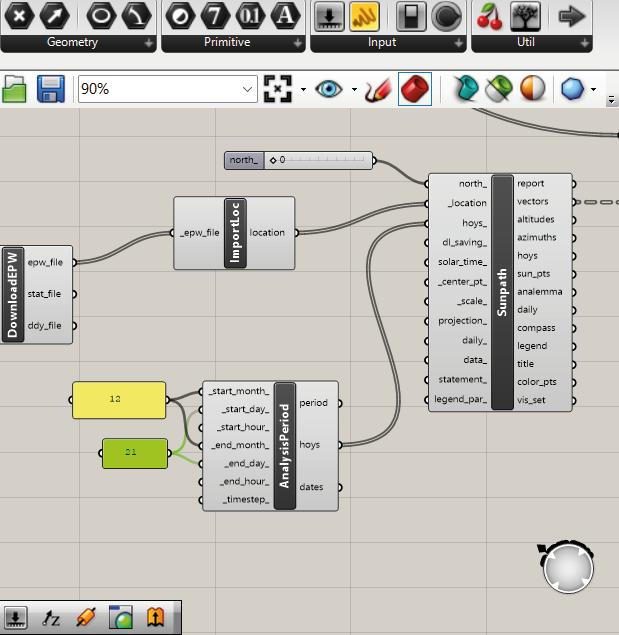619x635 pixels.
Task: Click the compass navigation widget
Action: [x=567, y=567]
